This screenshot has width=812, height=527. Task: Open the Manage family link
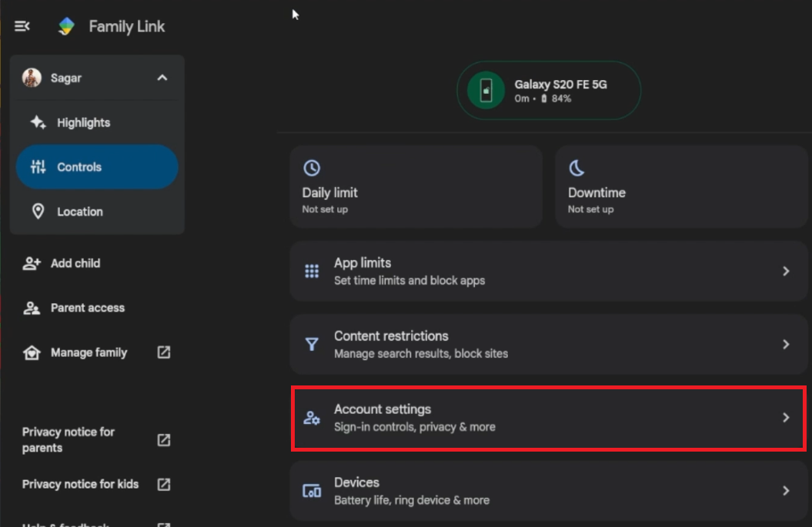[97, 352]
